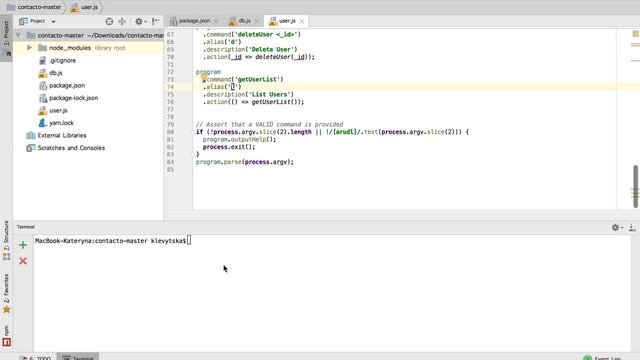Toggle the Structure side tool window
640x360 pixels.
coord(6,241)
